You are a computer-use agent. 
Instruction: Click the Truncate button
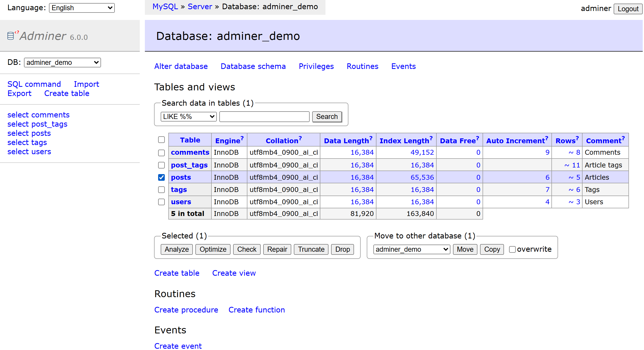311,249
